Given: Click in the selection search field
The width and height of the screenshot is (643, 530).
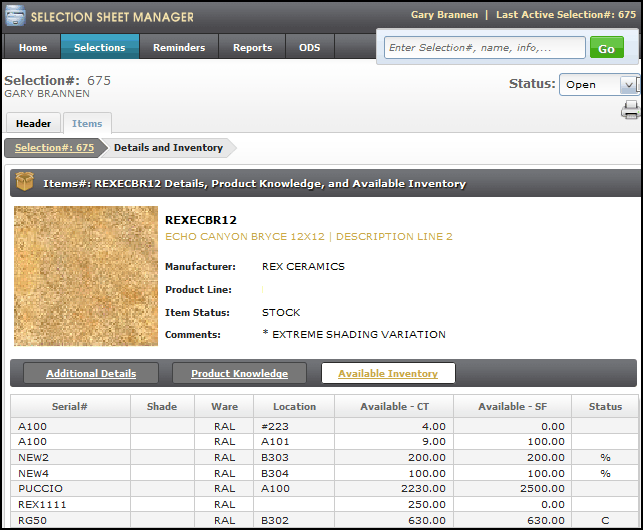Looking at the screenshot, I should 484,48.
